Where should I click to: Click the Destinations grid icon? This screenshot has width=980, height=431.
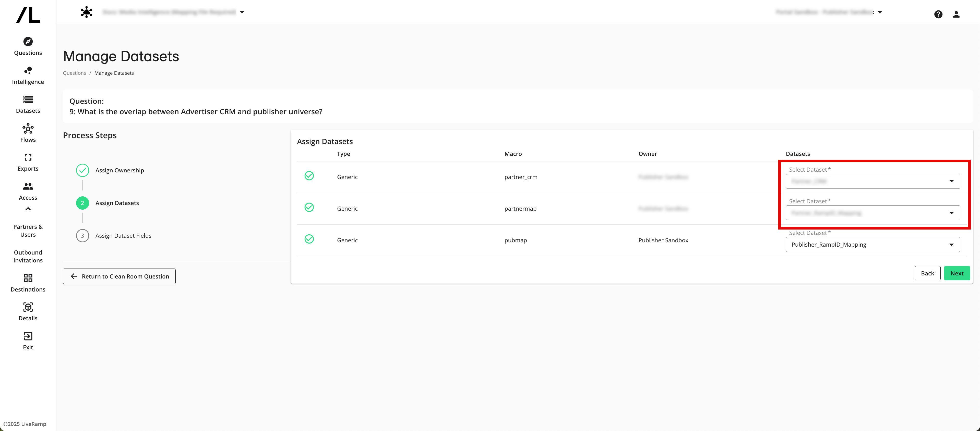[x=27, y=278]
